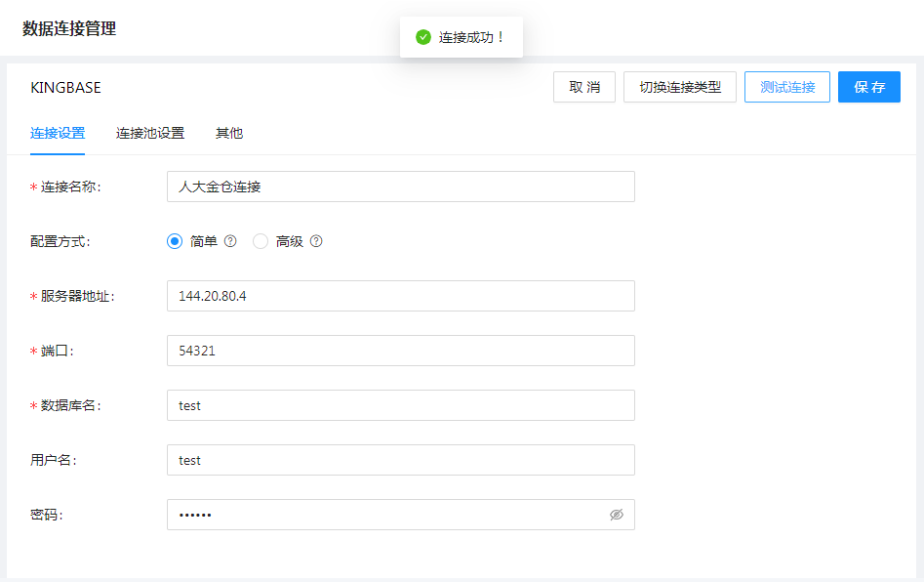The height and width of the screenshot is (582, 924).
Task: Select the 简单 configuration radio button
Action: (x=175, y=241)
